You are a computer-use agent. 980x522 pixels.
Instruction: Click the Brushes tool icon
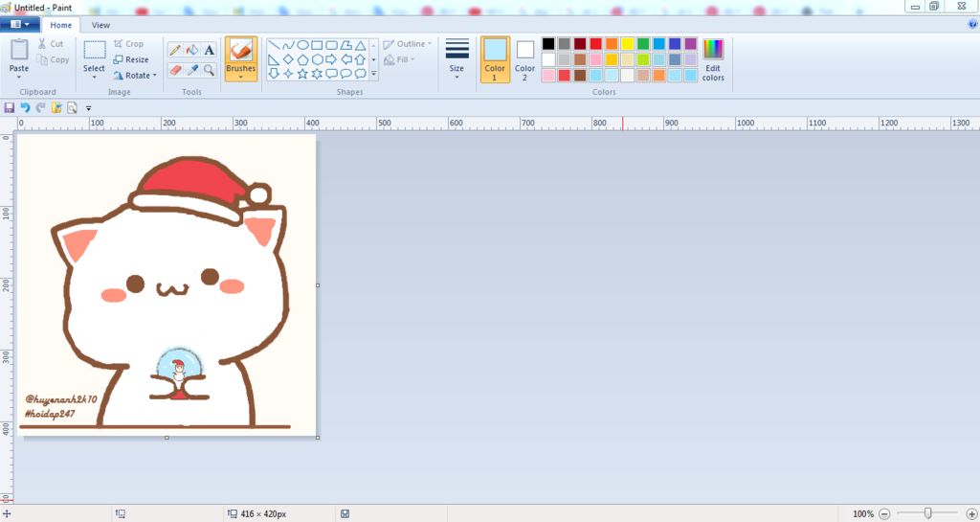[240, 51]
